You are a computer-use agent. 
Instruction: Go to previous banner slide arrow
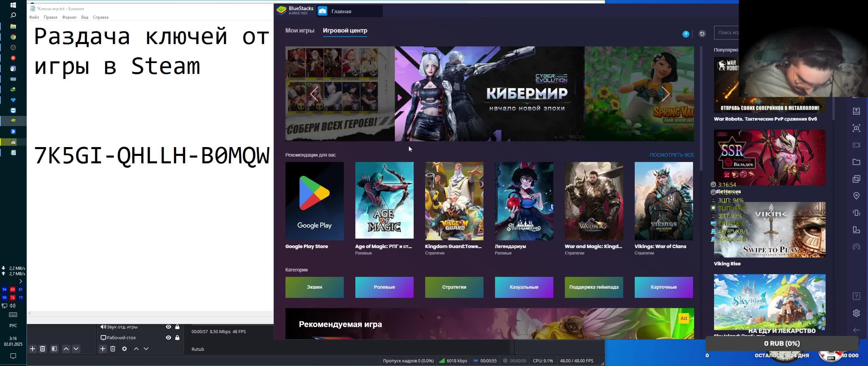pyautogui.click(x=314, y=94)
